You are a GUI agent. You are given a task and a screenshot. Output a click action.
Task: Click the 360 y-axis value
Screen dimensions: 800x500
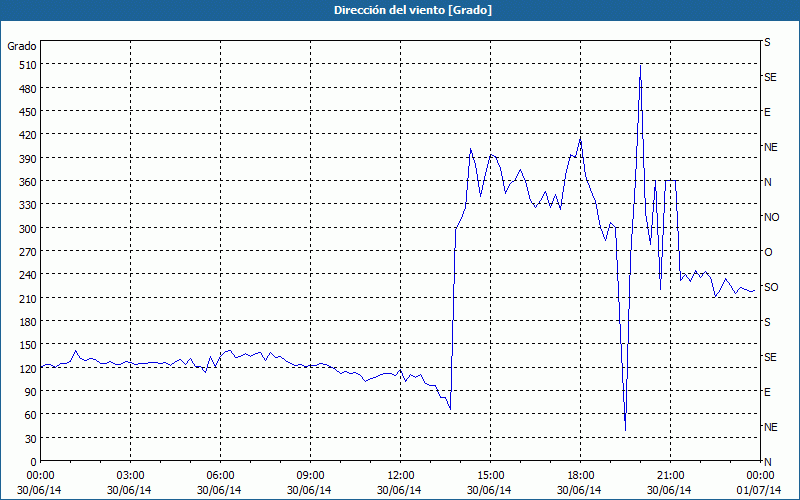28,182
